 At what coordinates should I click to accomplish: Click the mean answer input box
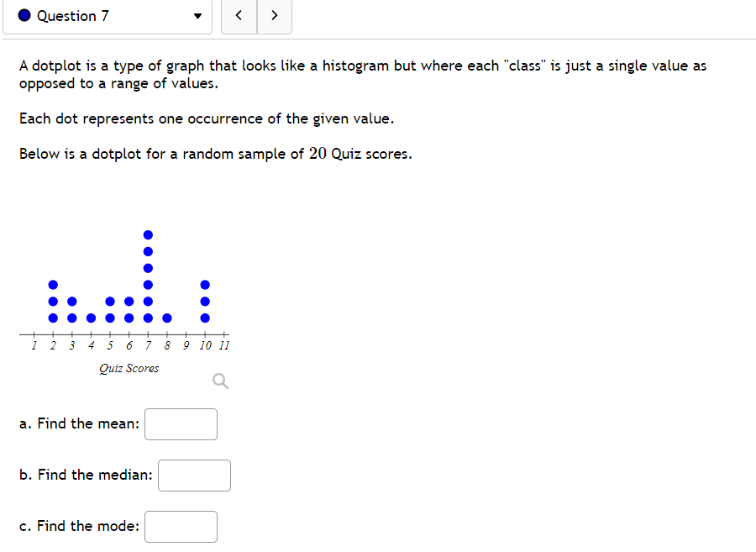coord(181,423)
